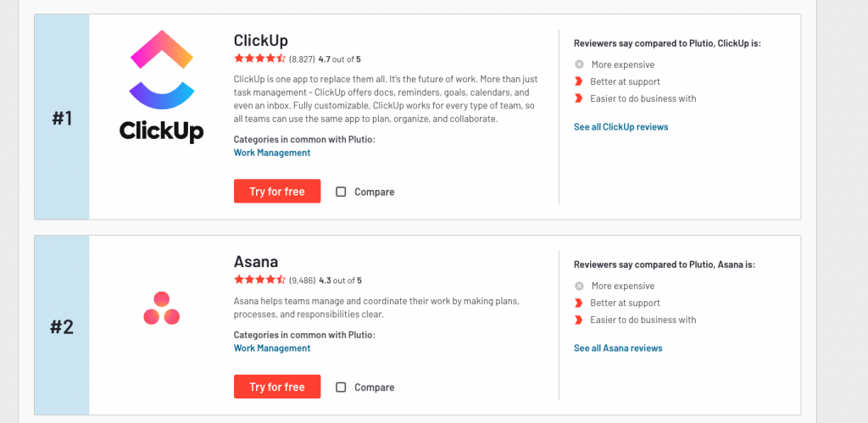Click Asana star rating icons
Viewport: 868px width, 423px height.
(259, 280)
